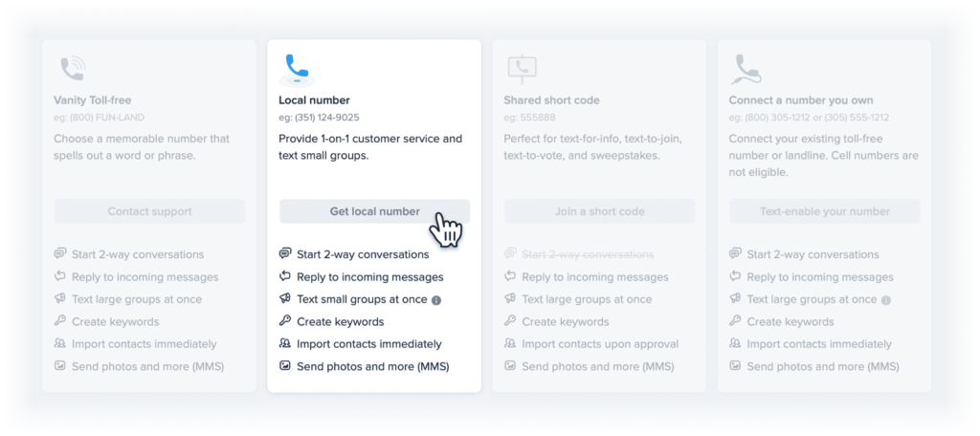Click chat bubble icon in Local number card
Viewport: 980px width, 436px height.
[285, 253]
